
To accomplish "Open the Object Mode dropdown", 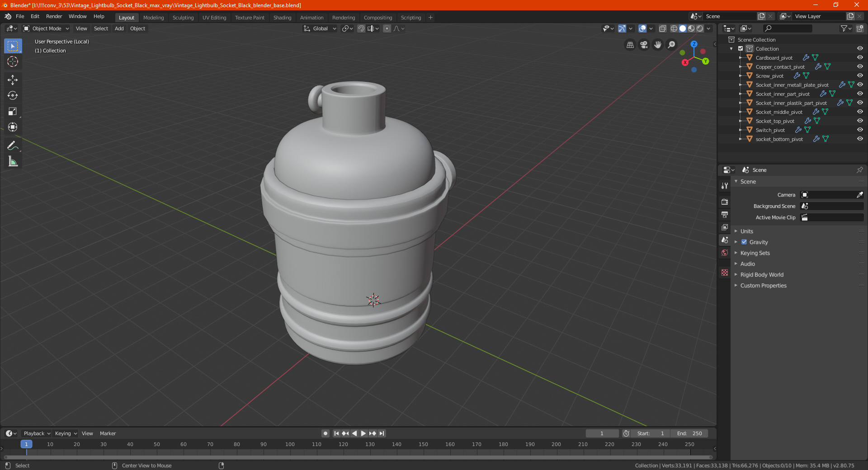I will [46, 28].
